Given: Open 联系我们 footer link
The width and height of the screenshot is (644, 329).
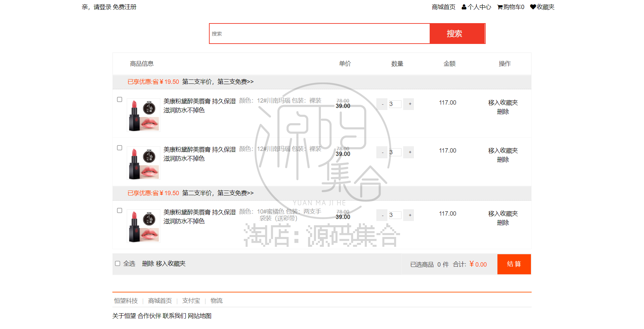Looking at the screenshot, I should tap(174, 316).
